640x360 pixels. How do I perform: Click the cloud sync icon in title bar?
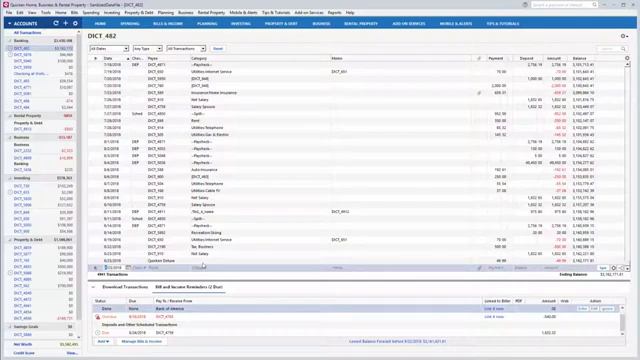point(525,4)
